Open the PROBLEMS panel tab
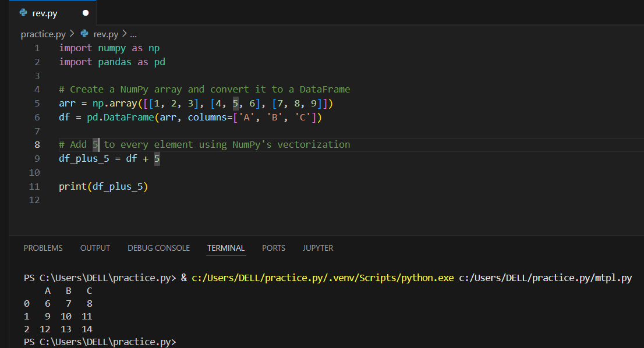The width and height of the screenshot is (644, 348). click(43, 248)
